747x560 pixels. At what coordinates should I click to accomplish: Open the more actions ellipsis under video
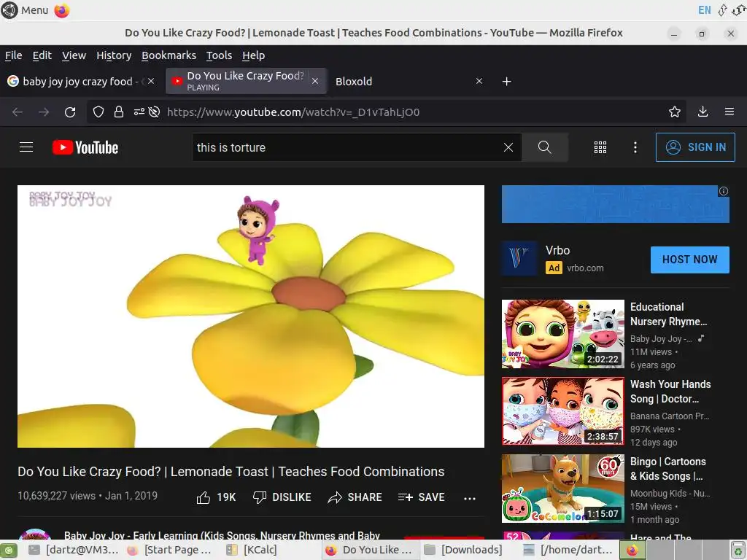tap(470, 498)
